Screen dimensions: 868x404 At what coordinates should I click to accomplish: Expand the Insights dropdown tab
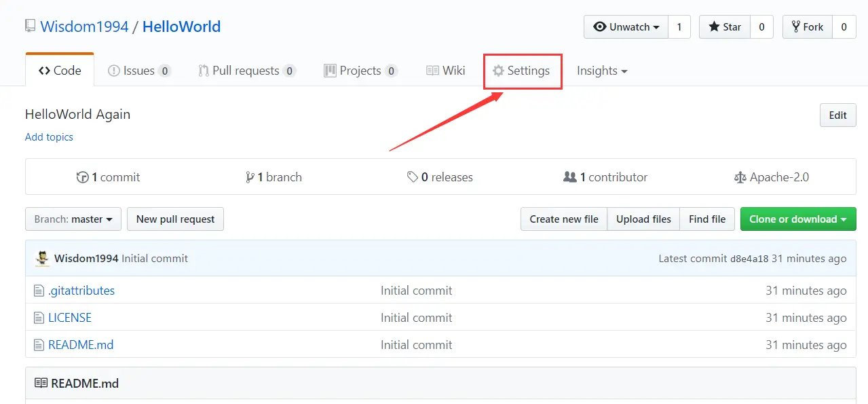(602, 71)
